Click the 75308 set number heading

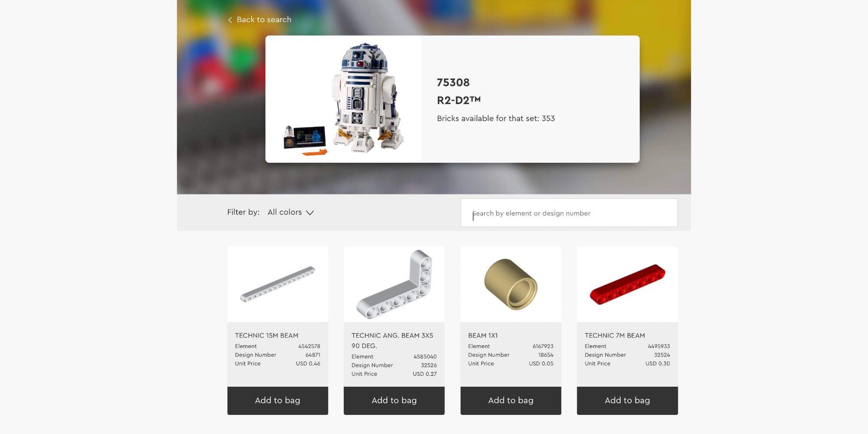(x=453, y=82)
